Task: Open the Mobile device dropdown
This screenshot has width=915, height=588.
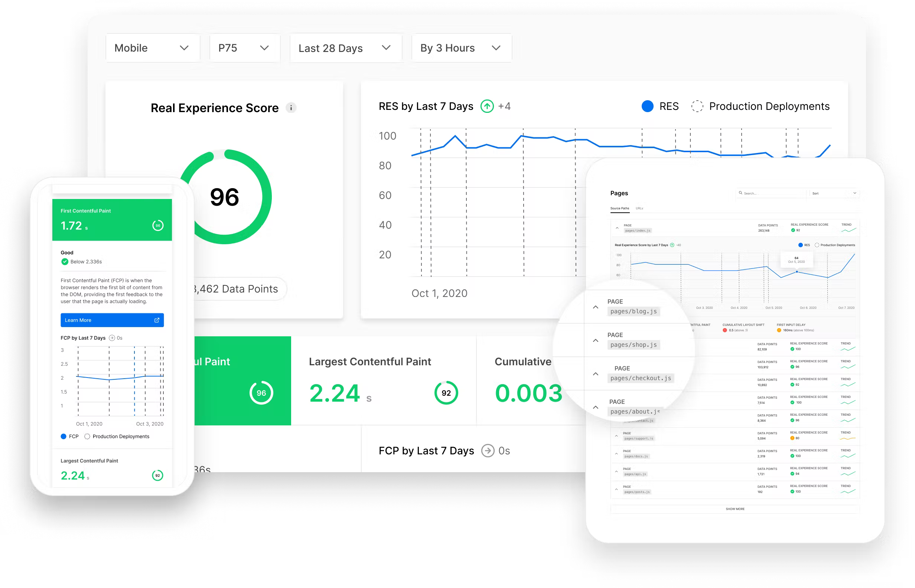Action: (153, 48)
